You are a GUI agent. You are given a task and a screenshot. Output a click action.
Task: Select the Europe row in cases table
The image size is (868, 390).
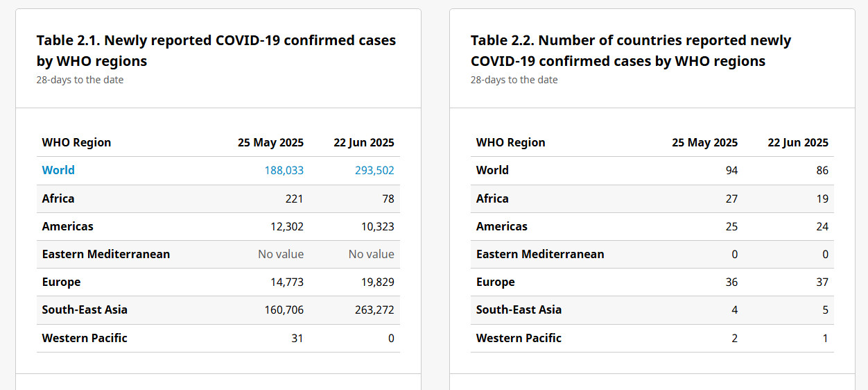[x=218, y=282]
